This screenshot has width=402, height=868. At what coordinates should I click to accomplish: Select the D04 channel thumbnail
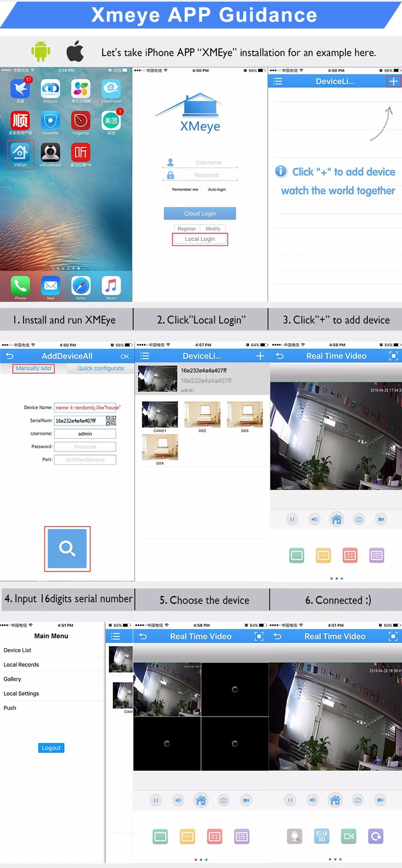click(160, 447)
